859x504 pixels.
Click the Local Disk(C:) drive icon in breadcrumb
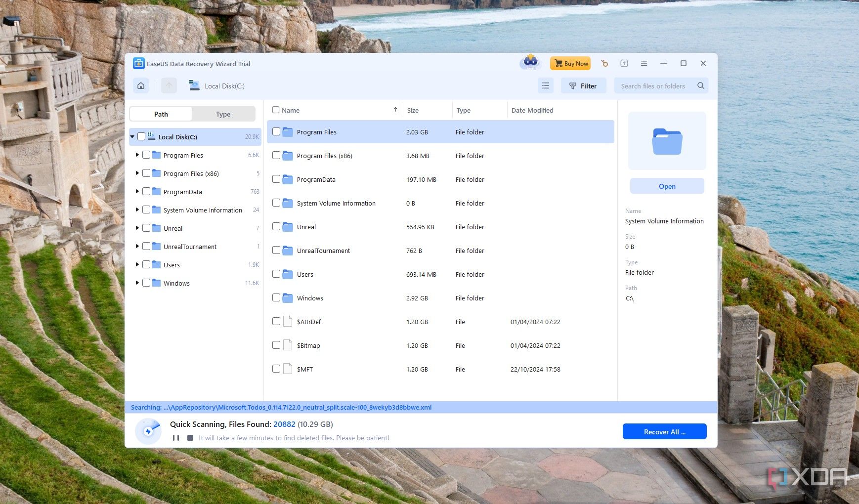click(194, 85)
